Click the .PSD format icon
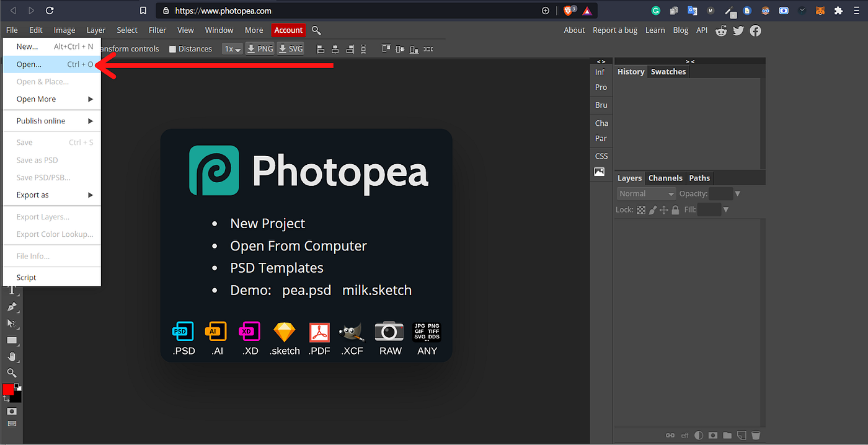Viewport: 868px width, 445px height. [183, 332]
